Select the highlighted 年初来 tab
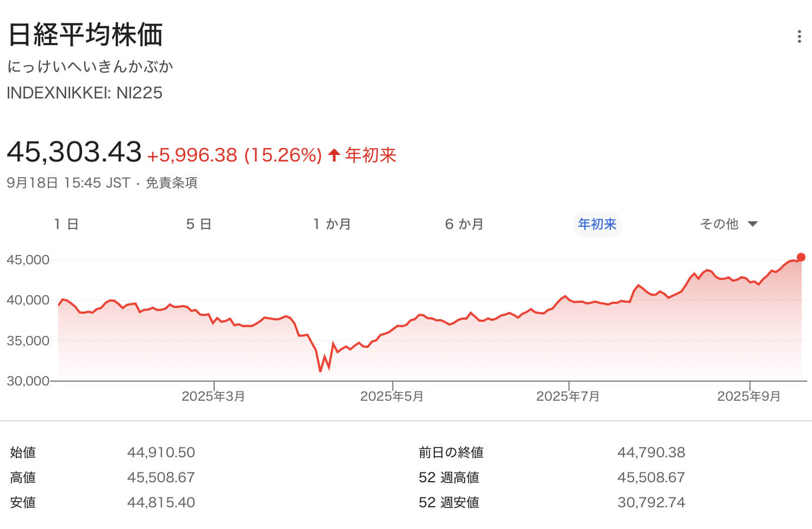812x529 pixels. (x=597, y=224)
